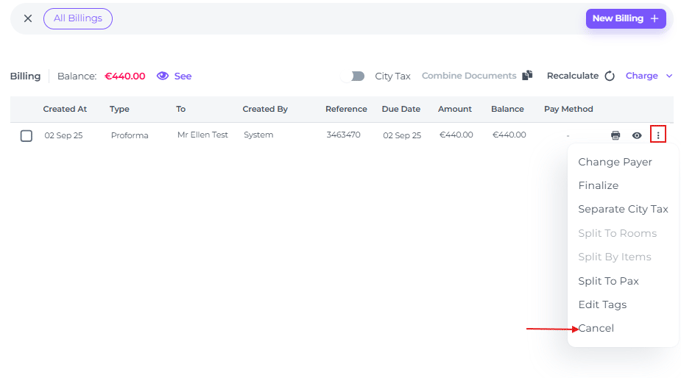Image resolution: width=681 pixels, height=378 pixels.
Task: Select Edit Tags menu entry
Action: point(602,305)
